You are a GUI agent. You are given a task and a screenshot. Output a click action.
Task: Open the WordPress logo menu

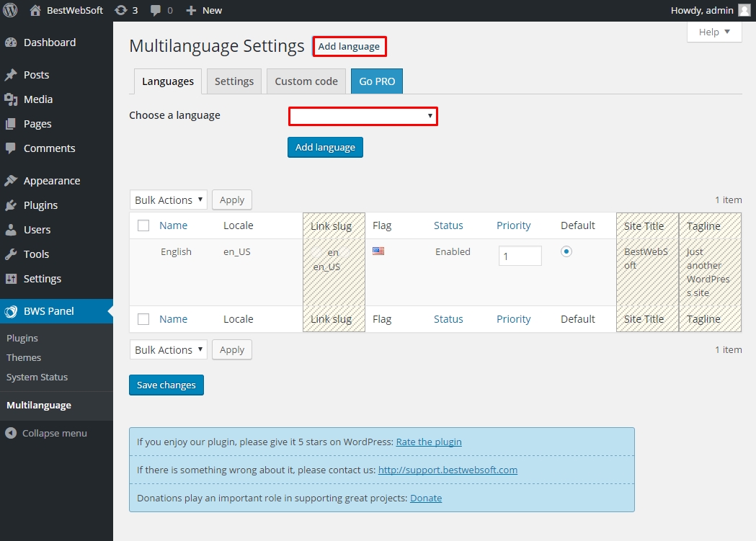tap(10, 10)
